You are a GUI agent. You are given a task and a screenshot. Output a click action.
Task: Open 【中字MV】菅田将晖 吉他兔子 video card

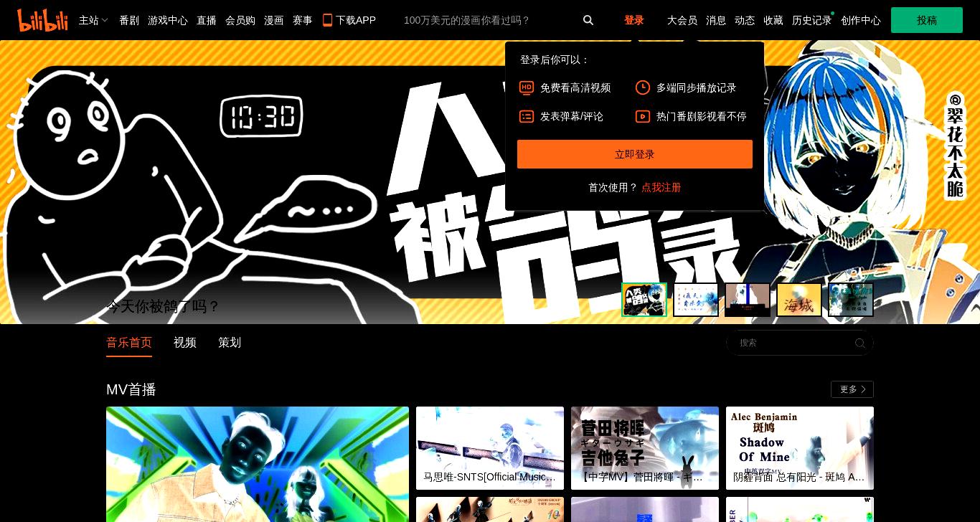pyautogui.click(x=645, y=448)
